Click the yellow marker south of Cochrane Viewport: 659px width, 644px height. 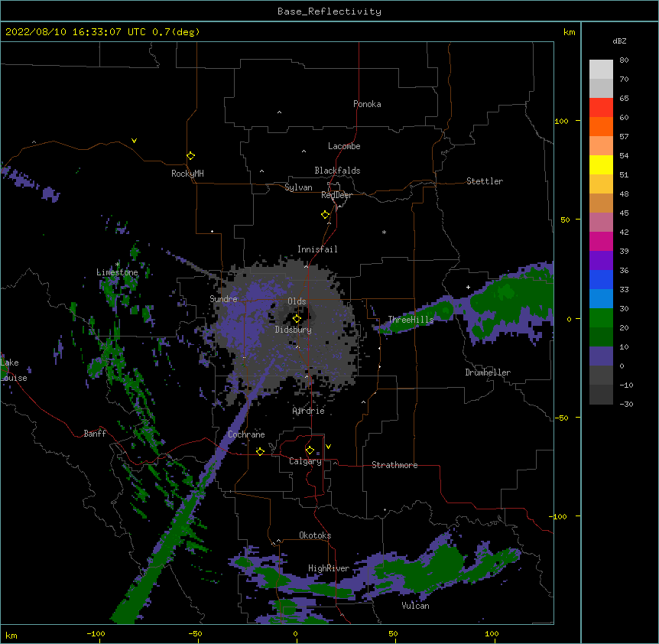[260, 451]
